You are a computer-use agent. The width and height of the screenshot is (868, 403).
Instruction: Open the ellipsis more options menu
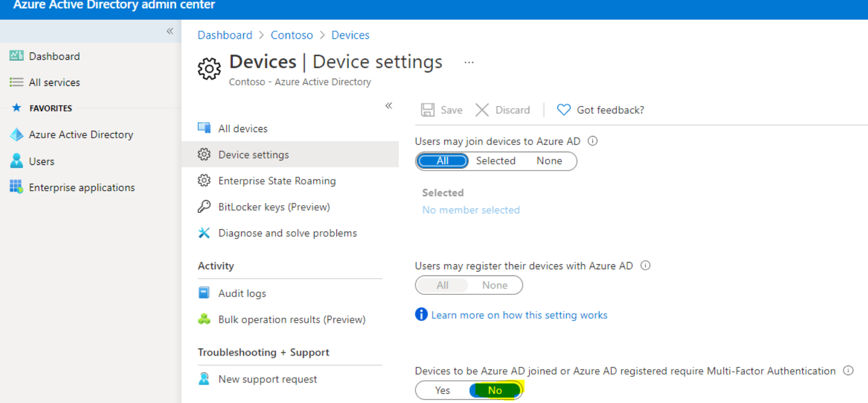(x=469, y=62)
